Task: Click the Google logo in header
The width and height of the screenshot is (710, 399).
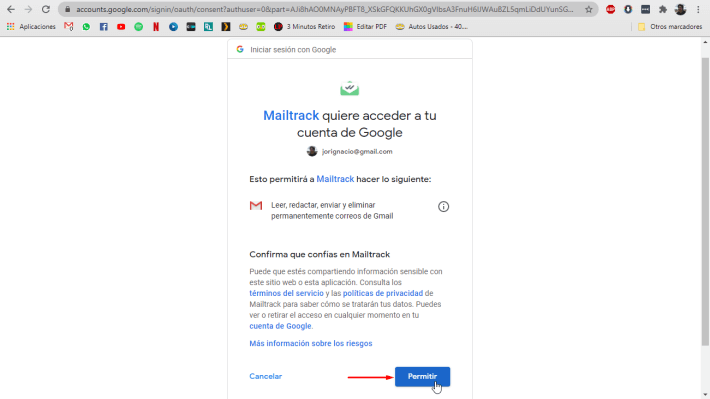Action: pyautogui.click(x=240, y=49)
